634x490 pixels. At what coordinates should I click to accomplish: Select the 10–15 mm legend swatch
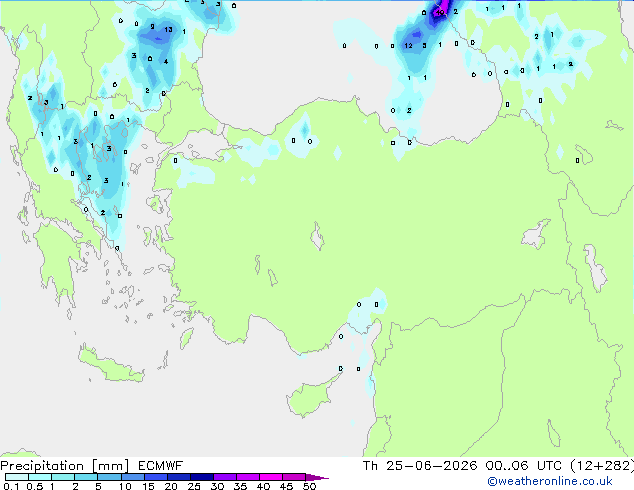coord(132,477)
